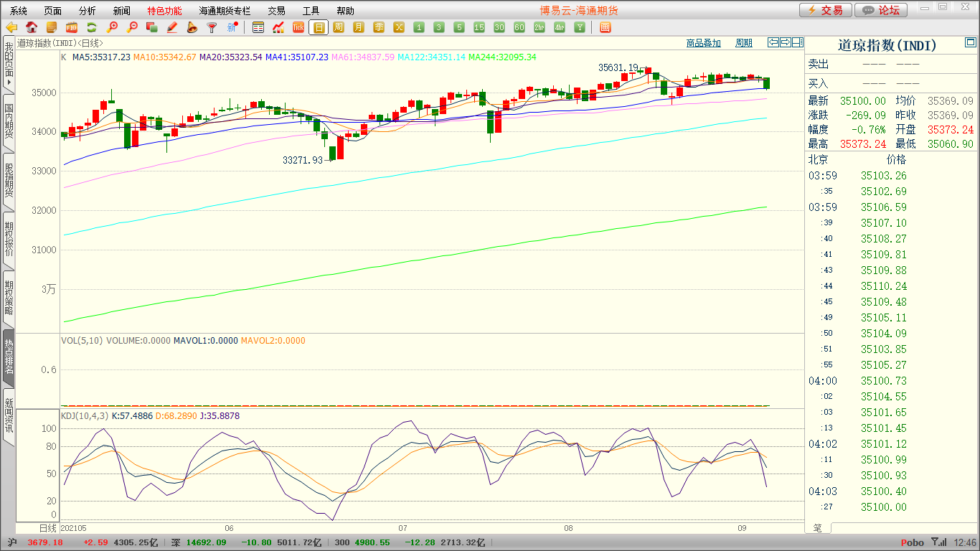The width and height of the screenshot is (980, 551).
Task: Click previous-instrument left arrow icon
Action: pyautogui.click(x=773, y=42)
